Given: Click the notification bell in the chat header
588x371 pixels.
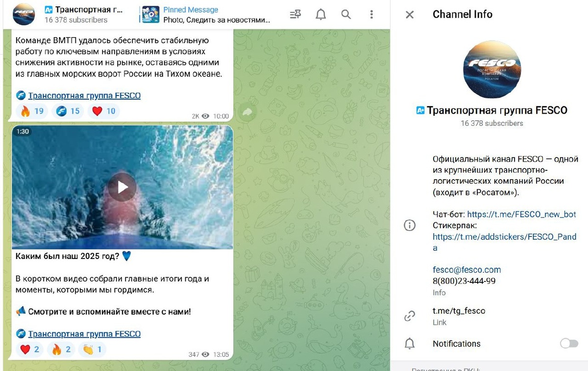Looking at the screenshot, I should click(x=320, y=15).
